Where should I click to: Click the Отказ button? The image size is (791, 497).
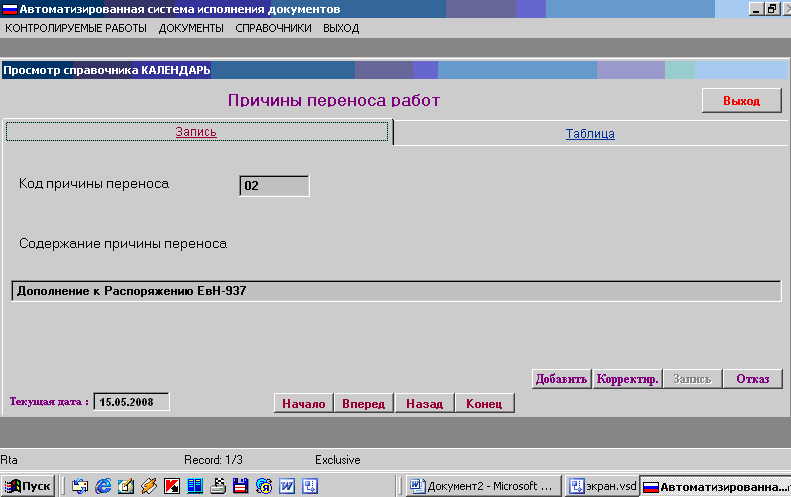(x=753, y=378)
